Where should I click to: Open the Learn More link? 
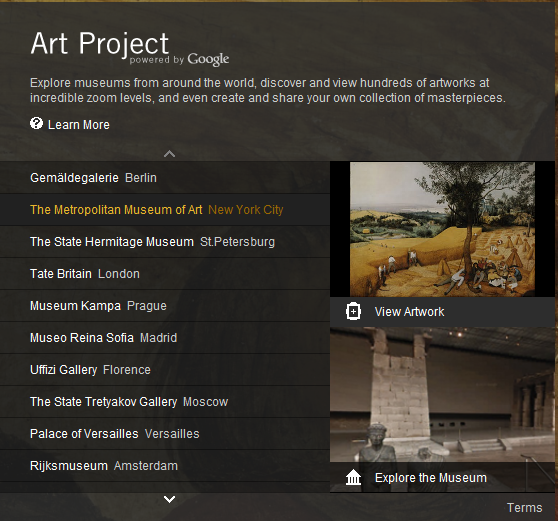tap(79, 125)
